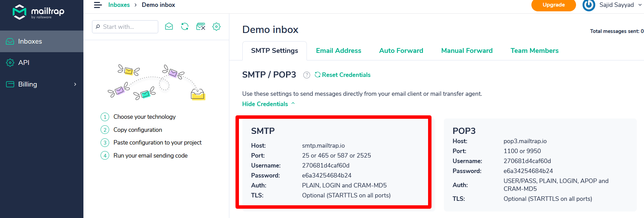Mark all messages as read icon

point(169,26)
